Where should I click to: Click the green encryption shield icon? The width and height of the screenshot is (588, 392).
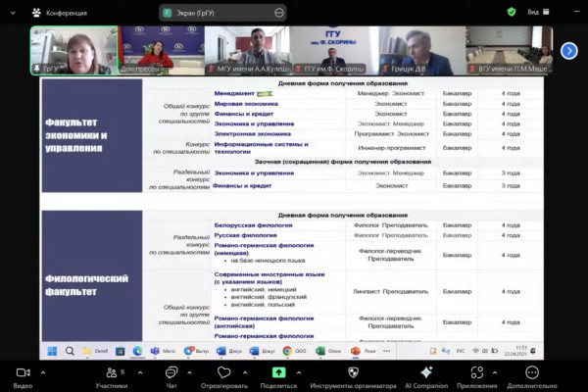coord(512,13)
